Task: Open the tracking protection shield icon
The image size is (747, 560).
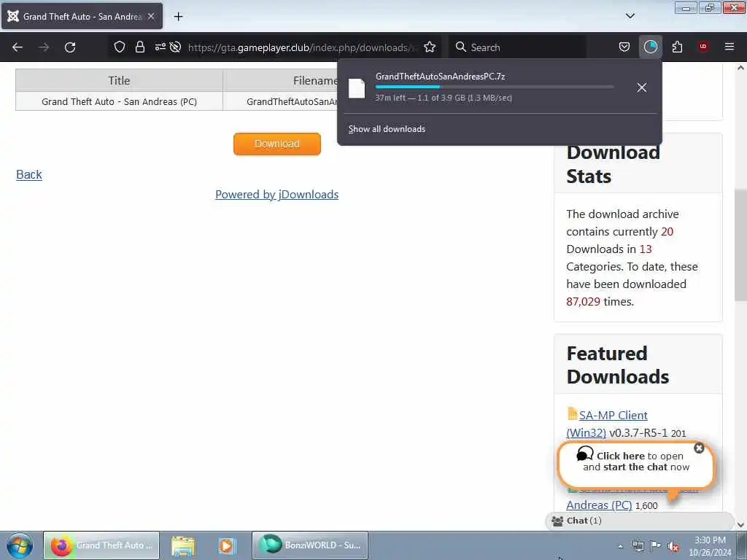Action: click(x=120, y=47)
